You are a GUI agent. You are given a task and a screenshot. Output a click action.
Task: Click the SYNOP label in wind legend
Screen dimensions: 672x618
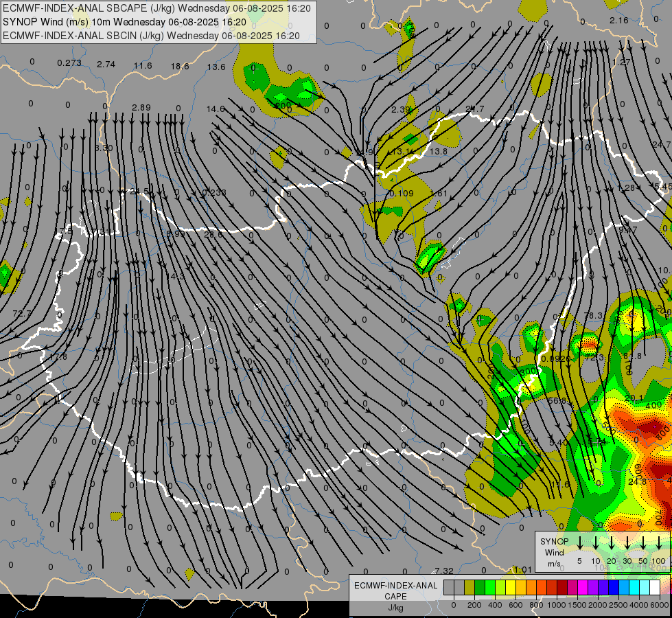tap(554, 541)
